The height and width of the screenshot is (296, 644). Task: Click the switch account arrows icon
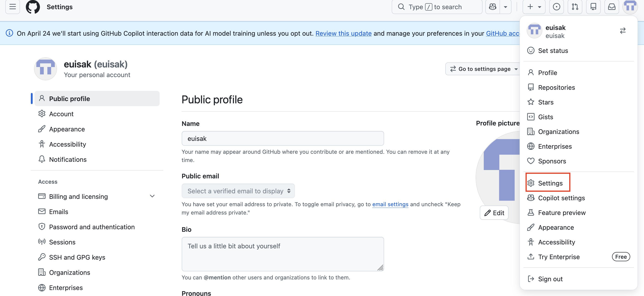click(x=623, y=31)
